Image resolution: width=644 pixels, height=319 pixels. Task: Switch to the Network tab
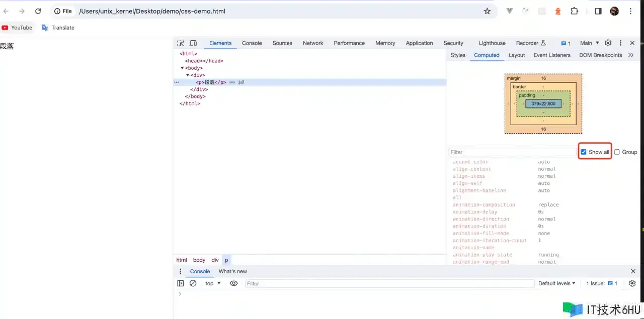pyautogui.click(x=313, y=43)
